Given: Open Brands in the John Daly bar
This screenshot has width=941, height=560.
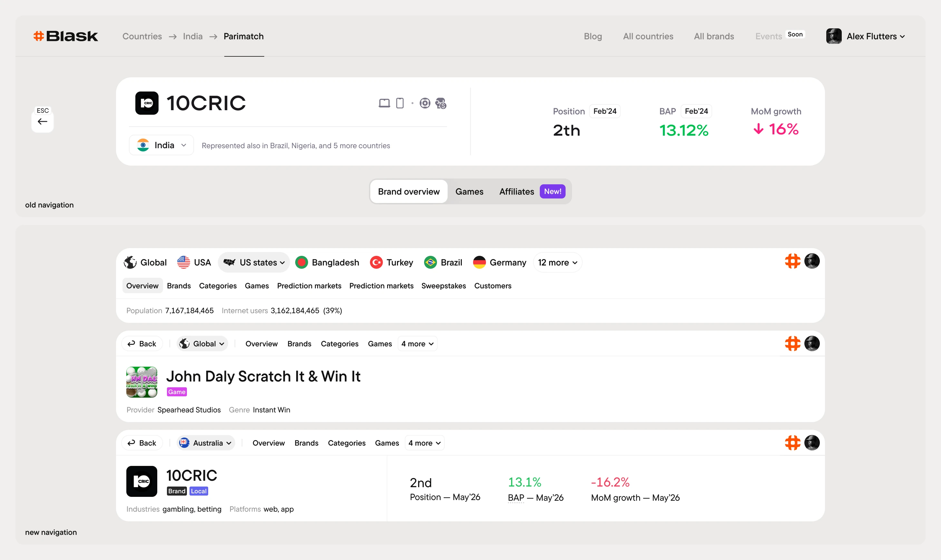Looking at the screenshot, I should coord(299,344).
